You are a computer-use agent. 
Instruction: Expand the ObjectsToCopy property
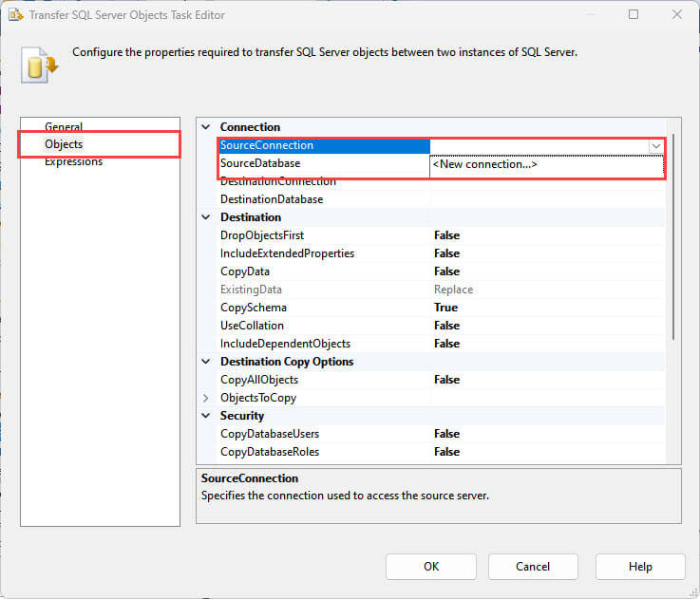206,398
